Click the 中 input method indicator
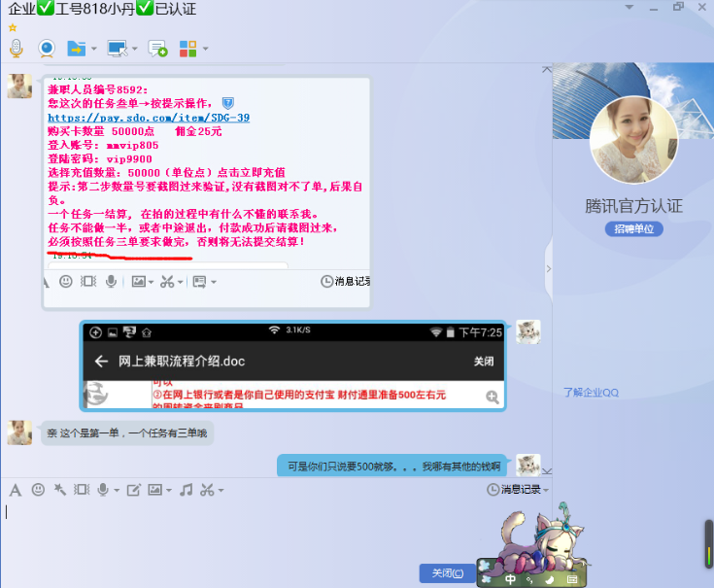The height and width of the screenshot is (588, 714). click(510, 579)
